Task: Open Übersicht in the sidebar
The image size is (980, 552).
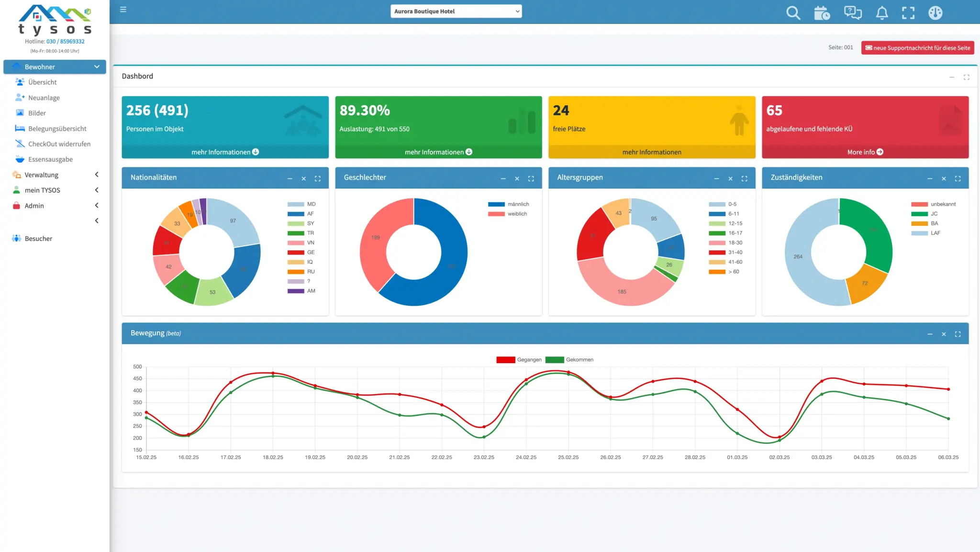Action: [42, 82]
